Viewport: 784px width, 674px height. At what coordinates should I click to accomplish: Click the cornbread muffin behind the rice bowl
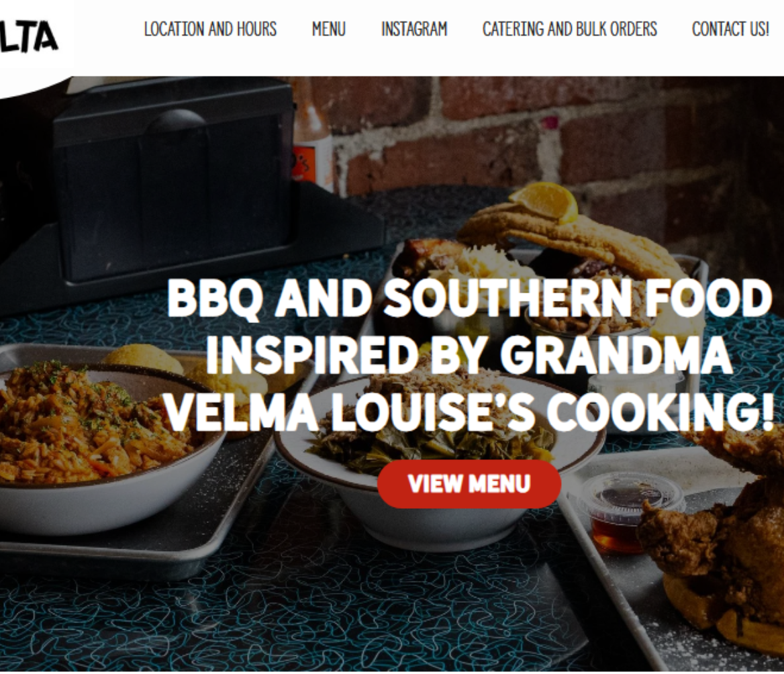[x=142, y=359]
